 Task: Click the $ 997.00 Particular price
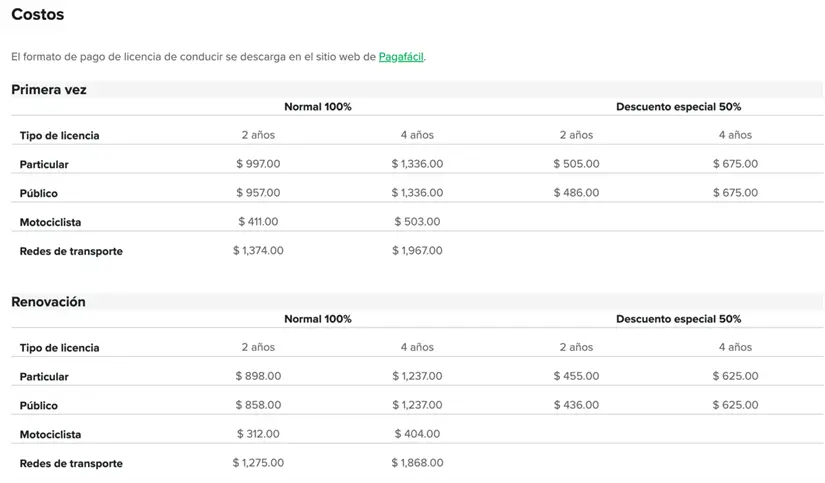pyautogui.click(x=258, y=164)
